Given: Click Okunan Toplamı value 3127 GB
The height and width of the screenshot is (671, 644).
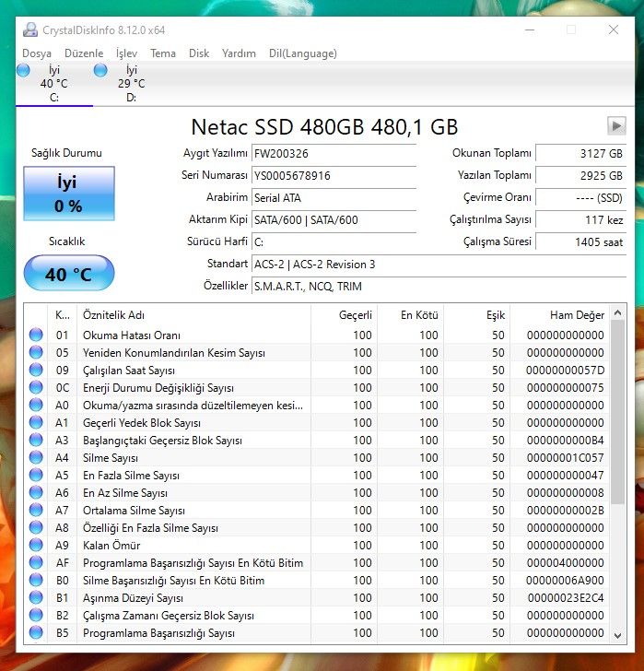Looking at the screenshot, I should tap(580, 154).
